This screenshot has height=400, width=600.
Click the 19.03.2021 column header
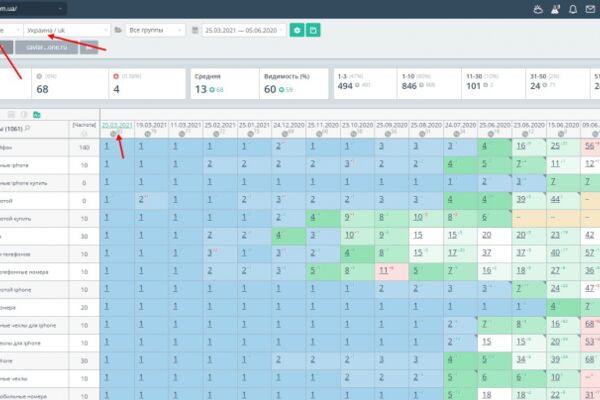151,125
